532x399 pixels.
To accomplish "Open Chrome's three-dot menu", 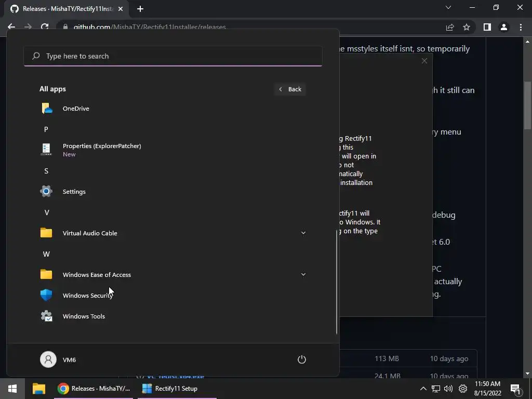I will click(x=521, y=27).
